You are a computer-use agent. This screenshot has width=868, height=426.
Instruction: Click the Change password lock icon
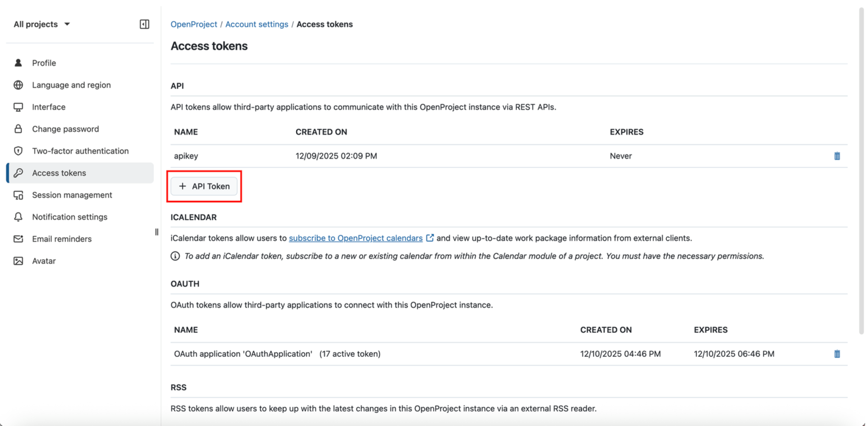[18, 129]
